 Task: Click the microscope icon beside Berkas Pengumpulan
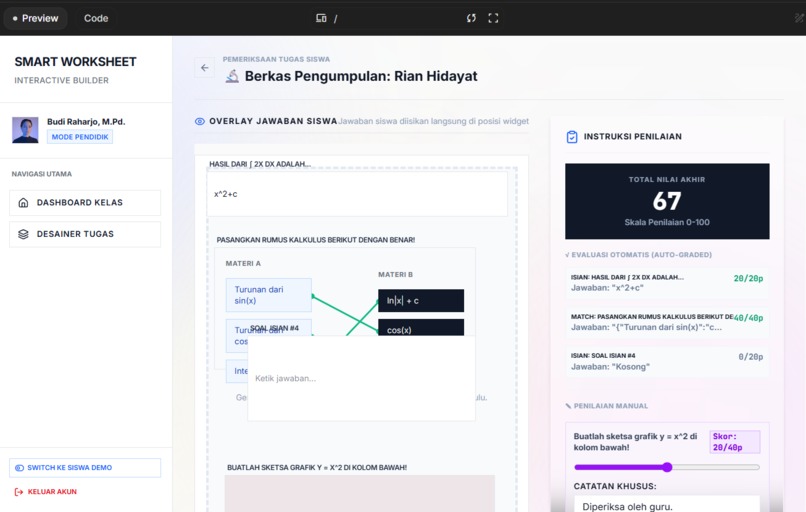coord(232,76)
